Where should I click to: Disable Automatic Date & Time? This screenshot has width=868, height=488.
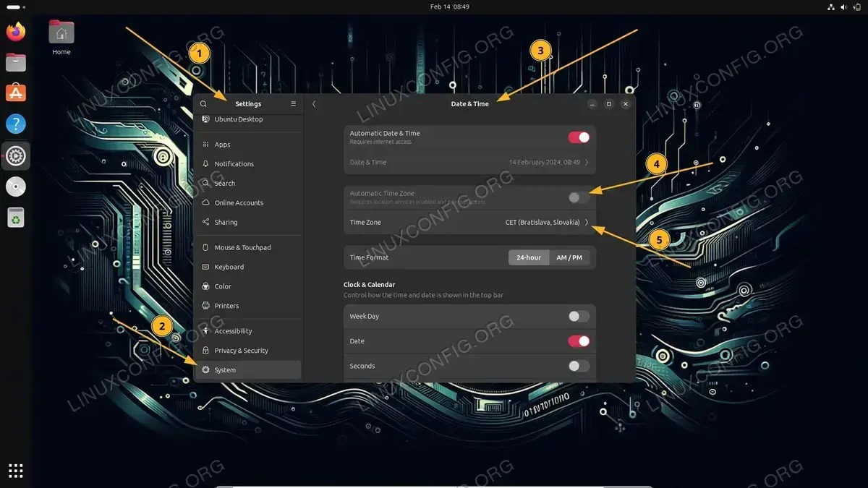point(577,137)
